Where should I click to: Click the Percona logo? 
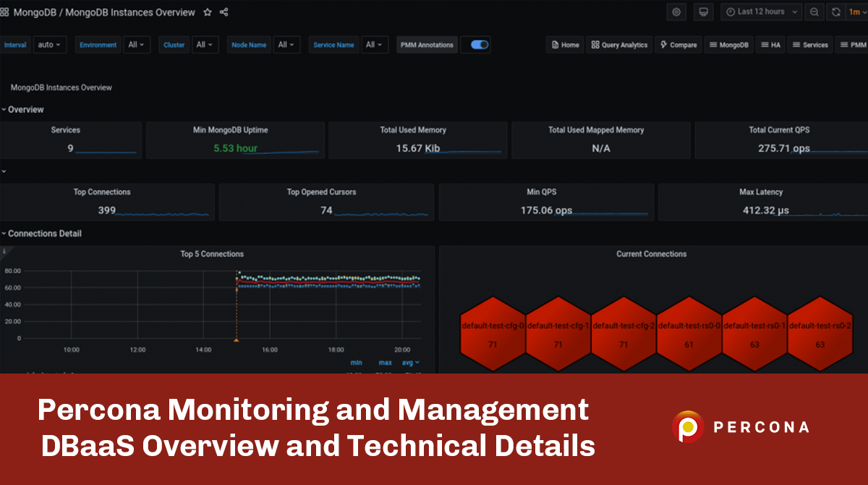point(741,427)
